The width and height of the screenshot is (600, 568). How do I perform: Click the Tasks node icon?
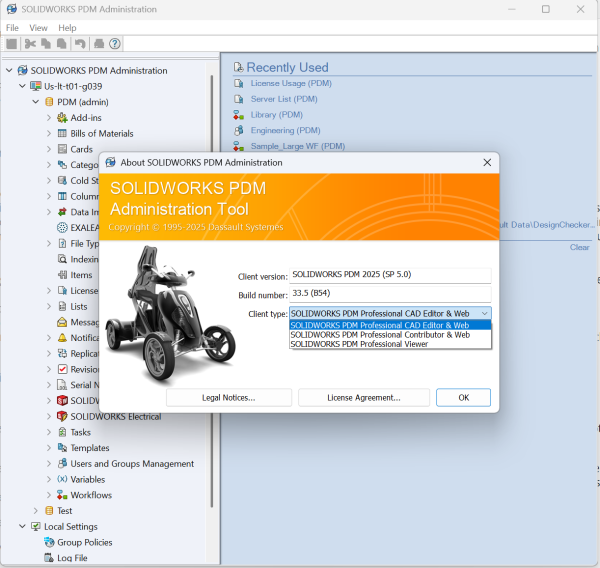click(x=62, y=433)
